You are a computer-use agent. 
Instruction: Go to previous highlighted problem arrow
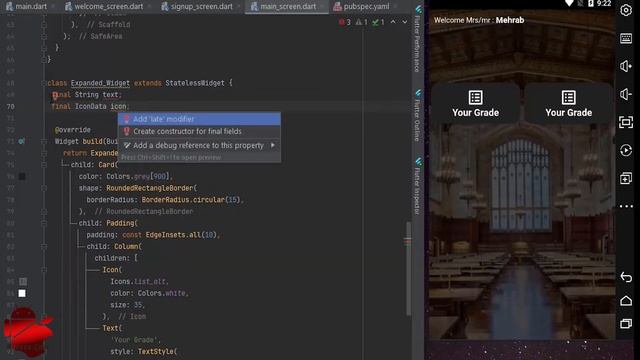(x=393, y=22)
